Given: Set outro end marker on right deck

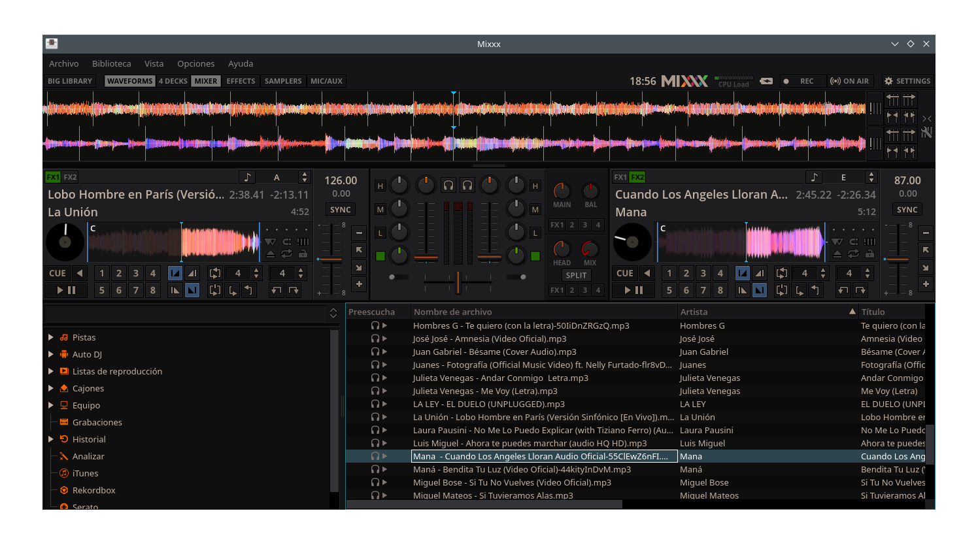Looking at the screenshot, I should 760,290.
